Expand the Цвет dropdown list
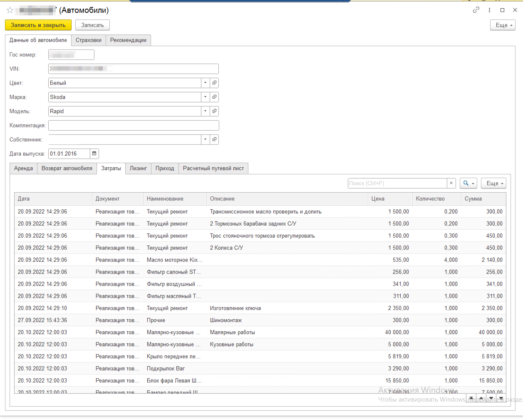Image resolution: width=523 pixels, height=420 pixels. coord(205,83)
